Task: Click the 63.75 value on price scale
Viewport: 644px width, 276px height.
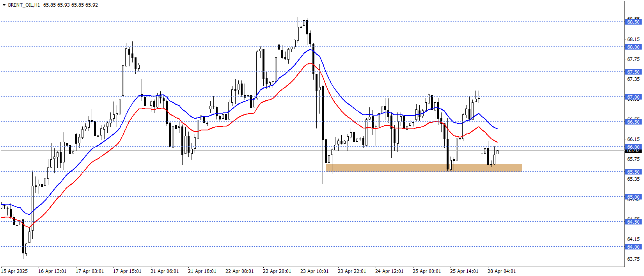Action: [x=633, y=259]
